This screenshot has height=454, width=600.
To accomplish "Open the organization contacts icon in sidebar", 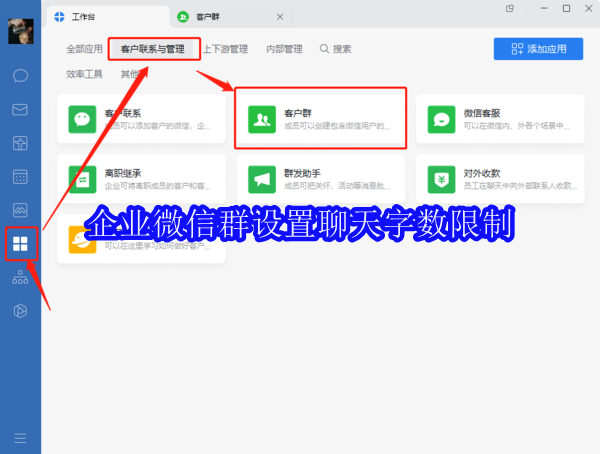I will [20, 277].
